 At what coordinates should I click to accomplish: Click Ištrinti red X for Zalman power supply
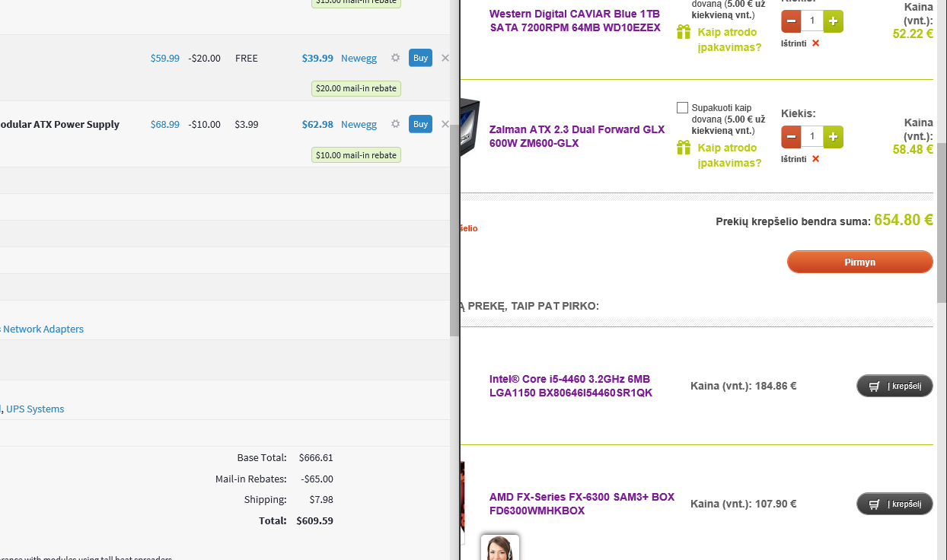[816, 159]
